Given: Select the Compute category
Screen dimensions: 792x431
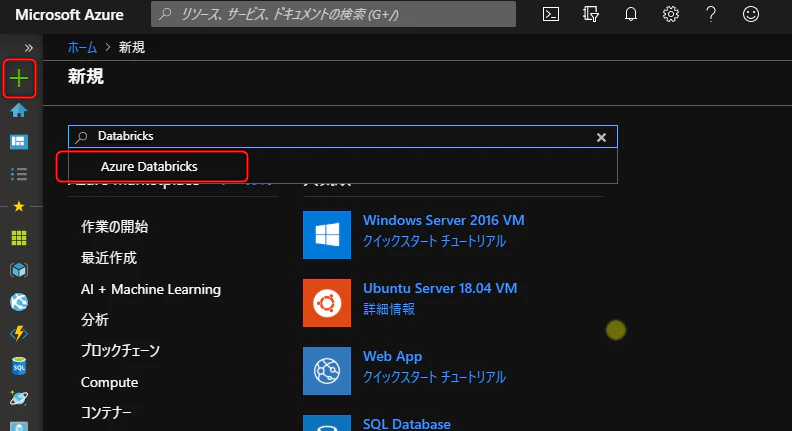Looking at the screenshot, I should tap(110, 382).
